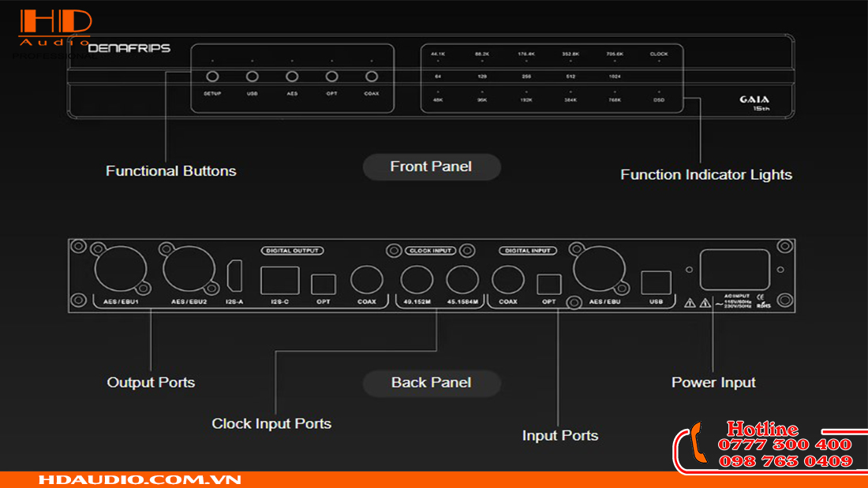This screenshot has width=868, height=488.
Task: Click the 512 DSD rate label
Action: (x=571, y=76)
